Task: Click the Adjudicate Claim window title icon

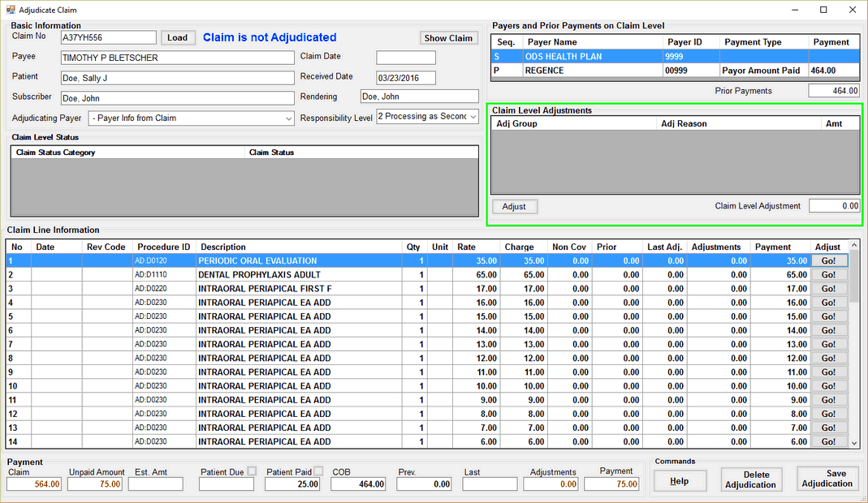Action: click(x=10, y=9)
